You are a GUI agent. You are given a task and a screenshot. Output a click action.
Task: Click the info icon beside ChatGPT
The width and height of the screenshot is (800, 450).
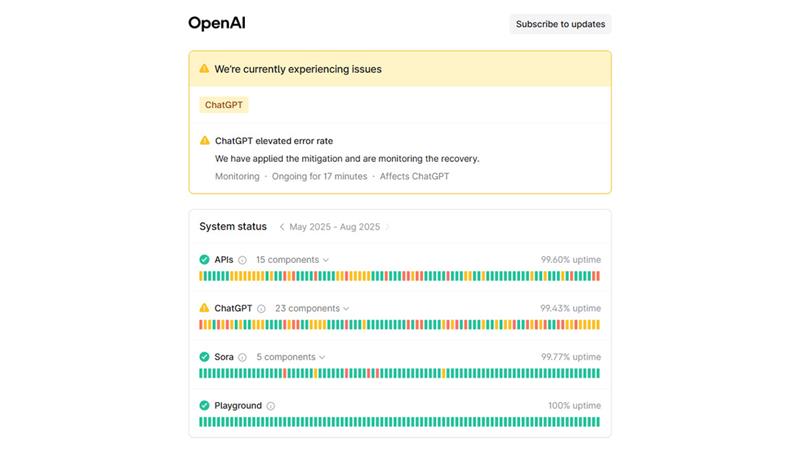coord(261,309)
